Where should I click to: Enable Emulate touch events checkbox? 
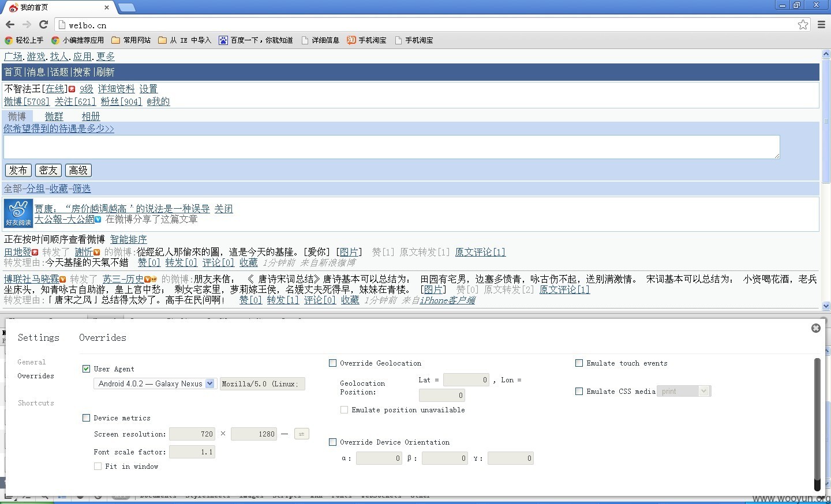(579, 363)
